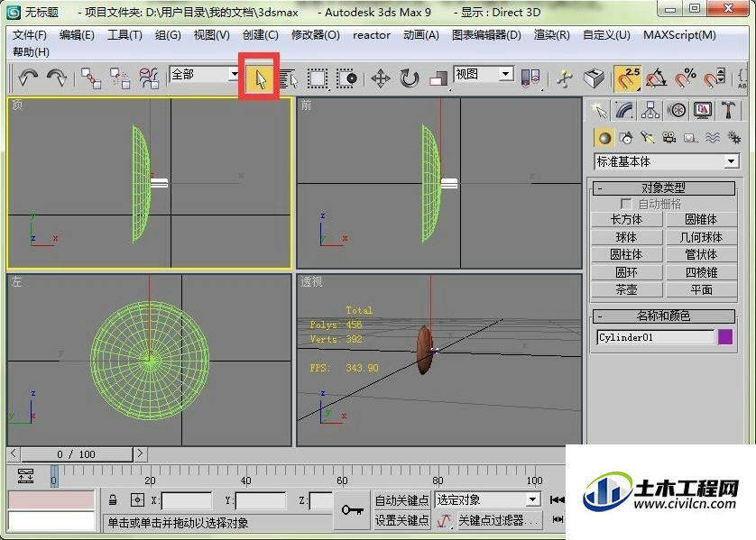Click the Use Pivot Point Center icon

(x=530, y=78)
